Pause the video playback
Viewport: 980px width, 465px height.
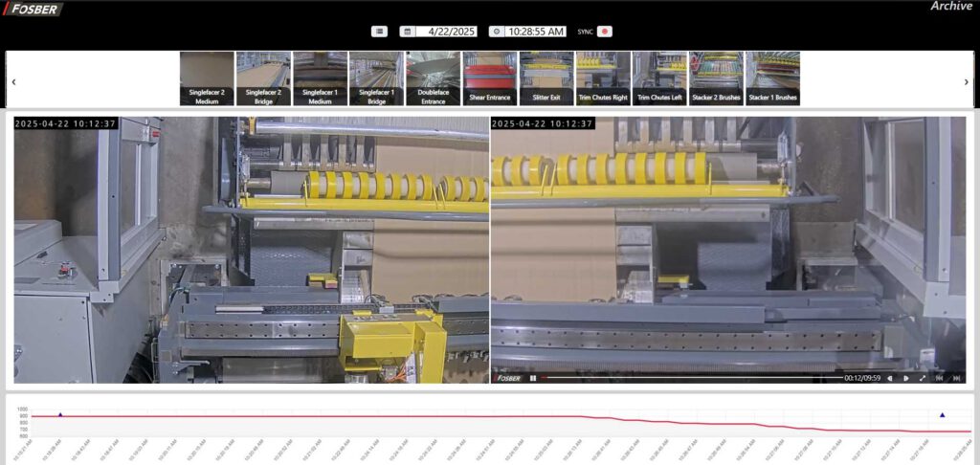[x=533, y=378]
